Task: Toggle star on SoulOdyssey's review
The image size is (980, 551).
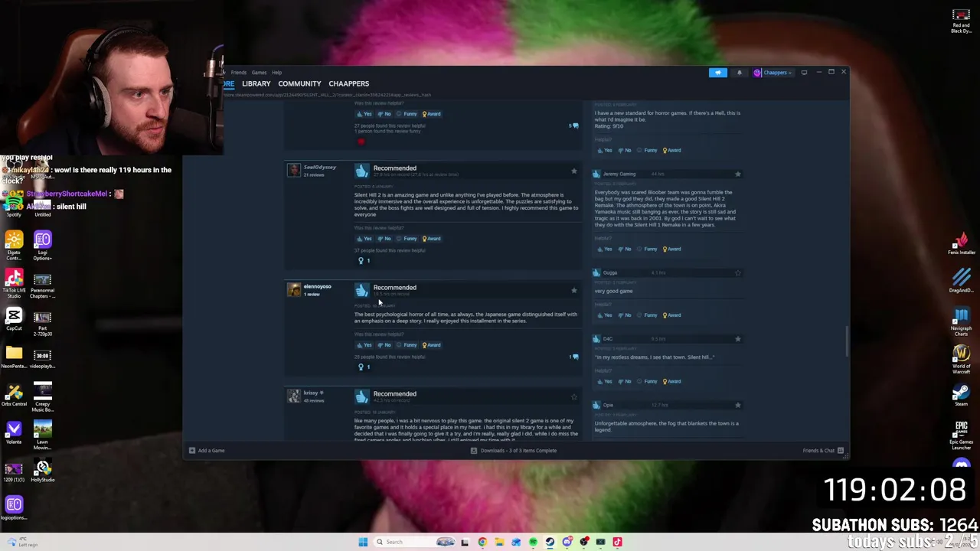Action: [573, 171]
